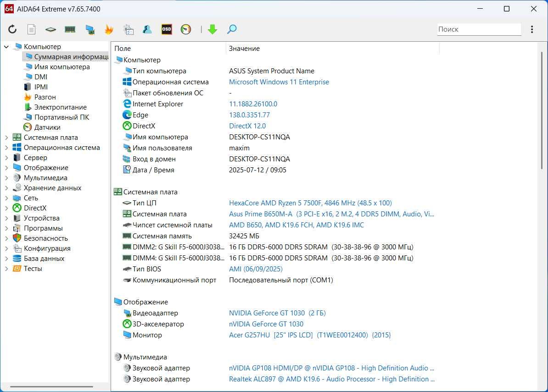Expand the Сеть tree node
This screenshot has width=548, height=392.
[x=6, y=198]
